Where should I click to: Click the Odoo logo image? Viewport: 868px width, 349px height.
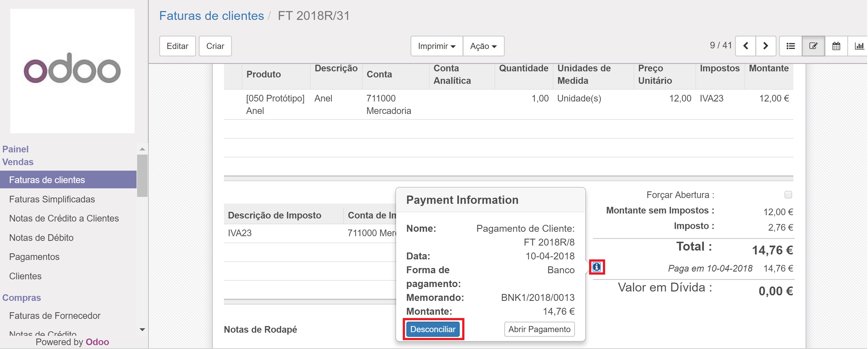(x=72, y=71)
